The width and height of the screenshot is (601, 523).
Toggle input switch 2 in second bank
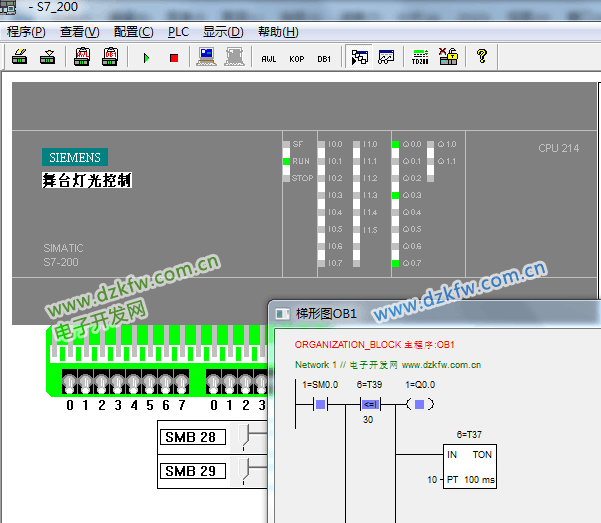[246, 382]
